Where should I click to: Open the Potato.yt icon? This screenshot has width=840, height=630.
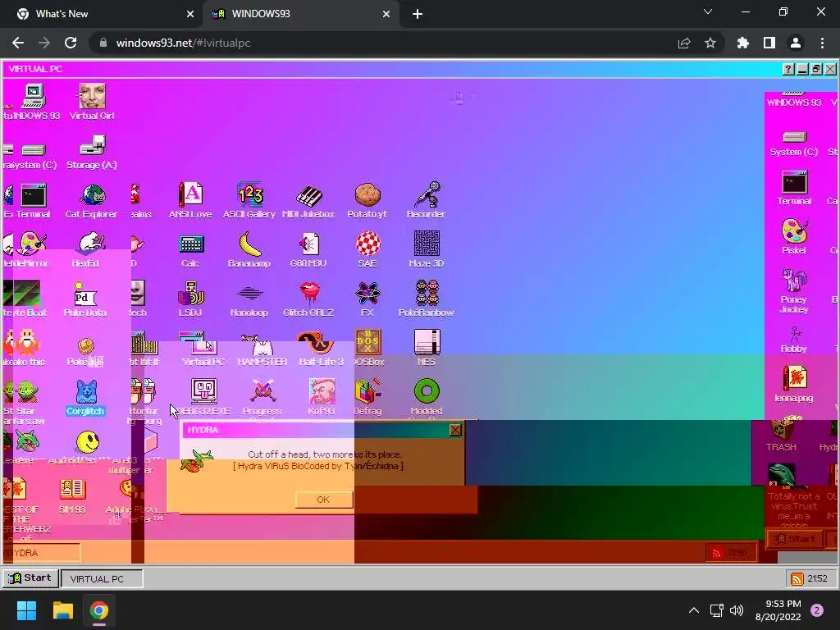(367, 201)
